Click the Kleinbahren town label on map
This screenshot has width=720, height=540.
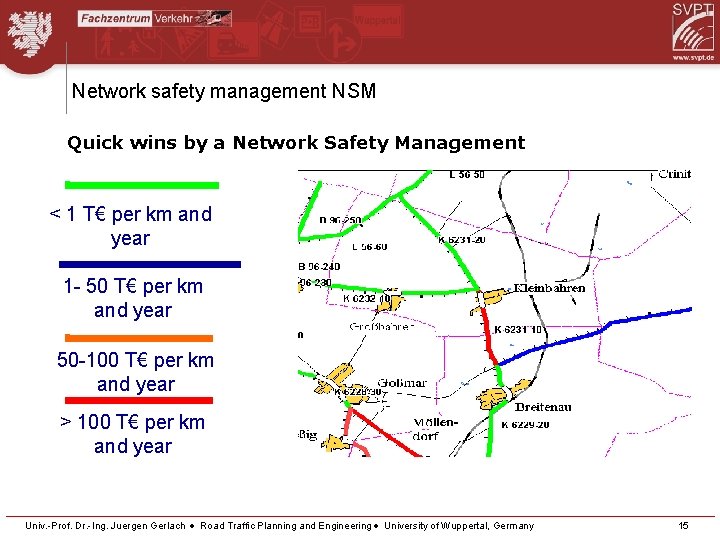pyautogui.click(x=549, y=288)
